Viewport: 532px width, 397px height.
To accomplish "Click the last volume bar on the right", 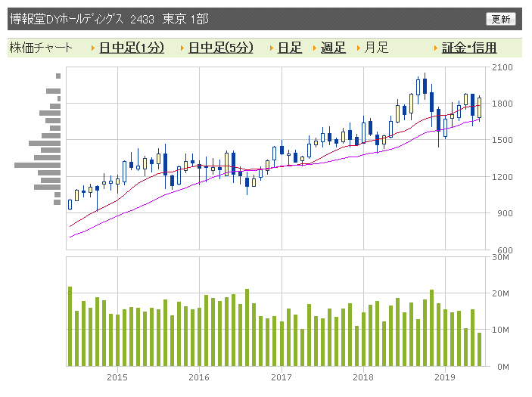I will [x=480, y=349].
